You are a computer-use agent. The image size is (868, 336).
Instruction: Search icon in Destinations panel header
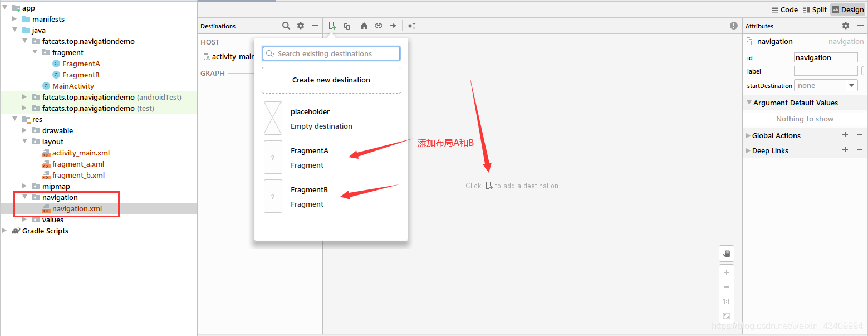(286, 26)
